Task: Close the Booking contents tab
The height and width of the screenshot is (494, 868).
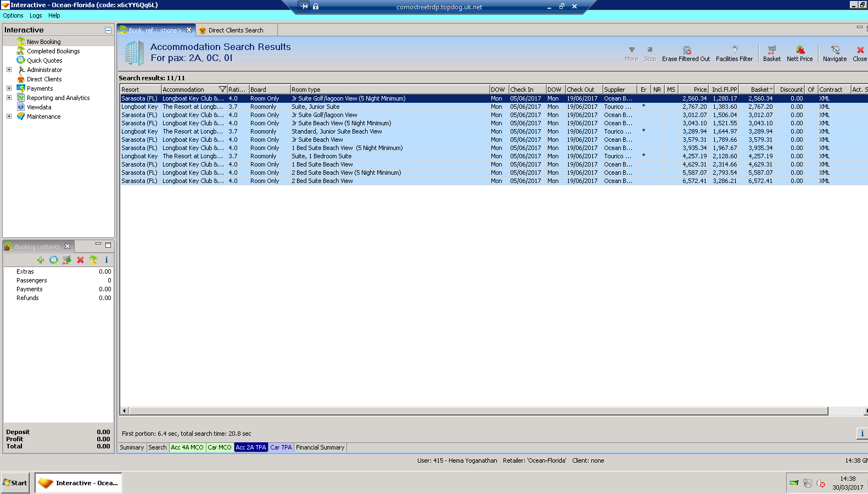Action: click(68, 246)
